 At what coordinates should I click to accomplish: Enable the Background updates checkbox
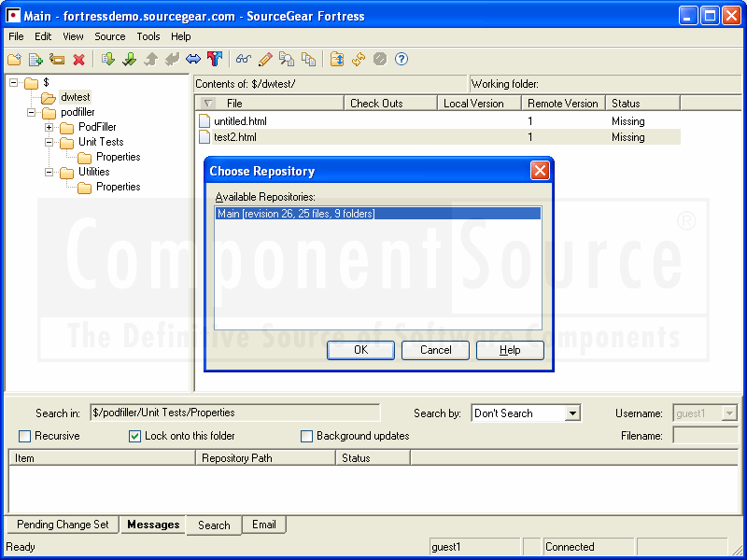click(307, 436)
